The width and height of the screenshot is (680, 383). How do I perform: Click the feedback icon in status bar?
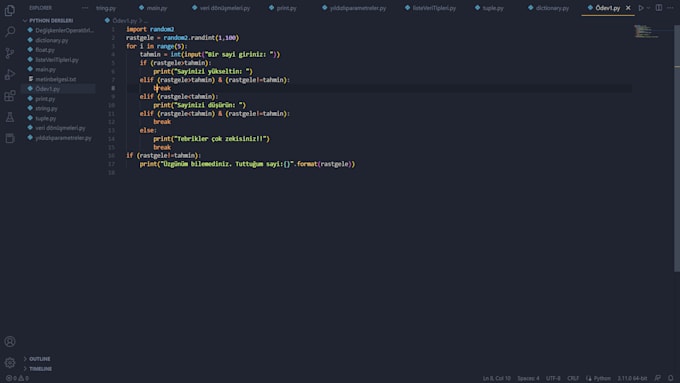[x=657, y=378]
